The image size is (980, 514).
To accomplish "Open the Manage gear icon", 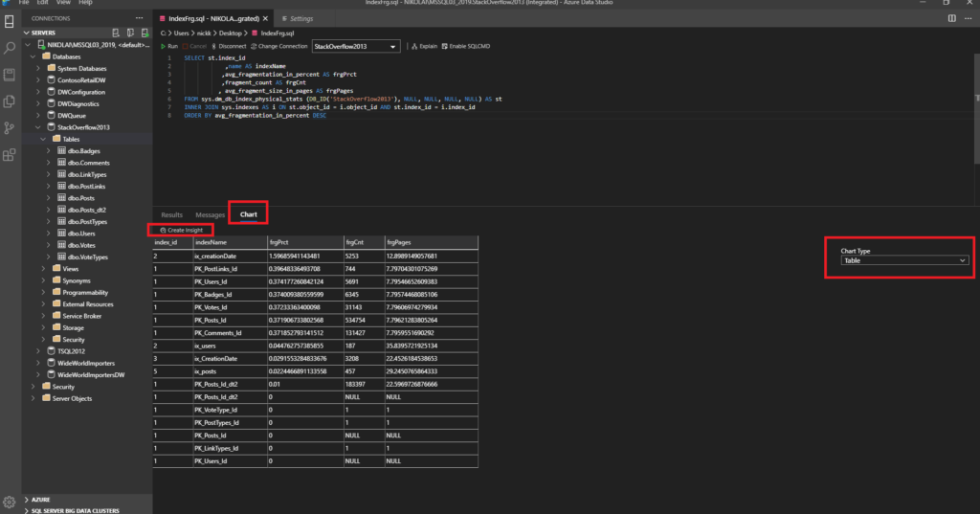I will point(10,503).
